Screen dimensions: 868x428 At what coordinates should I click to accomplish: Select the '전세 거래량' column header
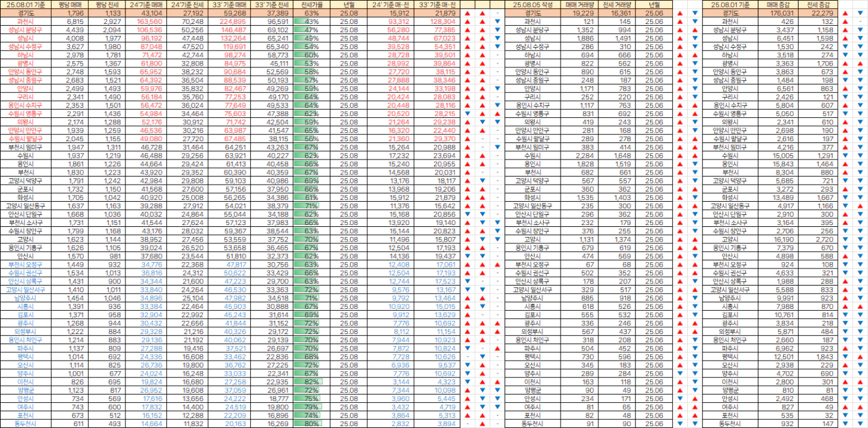pos(616,4)
